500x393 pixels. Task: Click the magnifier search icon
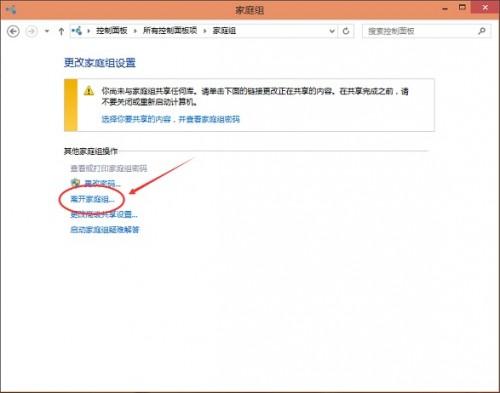click(x=482, y=31)
